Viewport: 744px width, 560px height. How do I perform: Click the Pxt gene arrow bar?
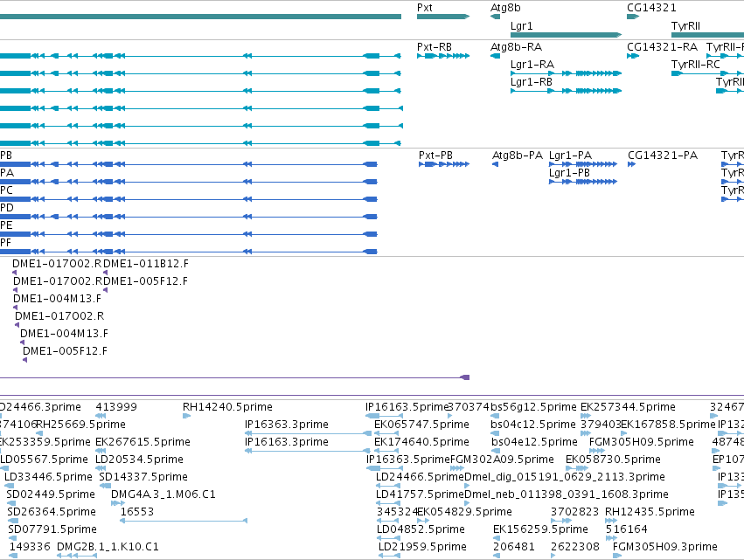[443, 17]
